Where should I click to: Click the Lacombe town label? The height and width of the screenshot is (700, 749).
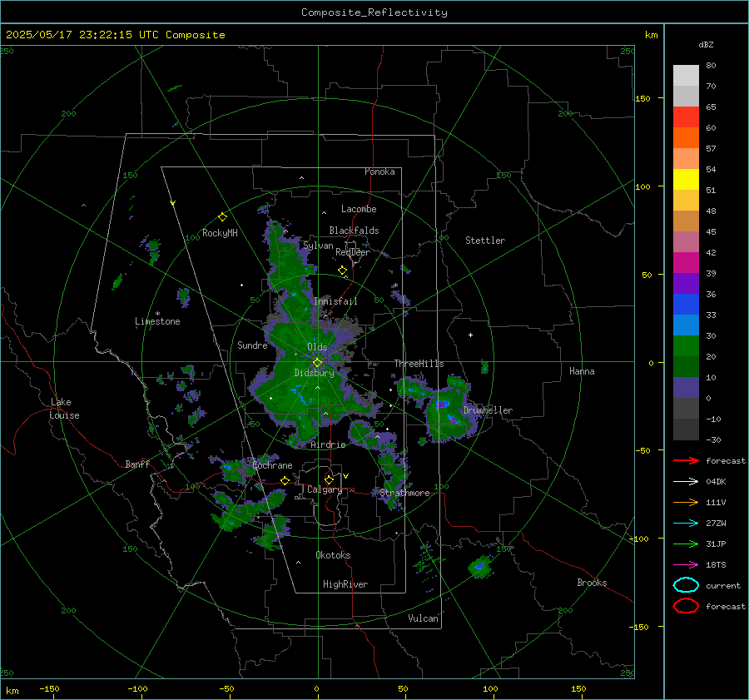tap(359, 209)
